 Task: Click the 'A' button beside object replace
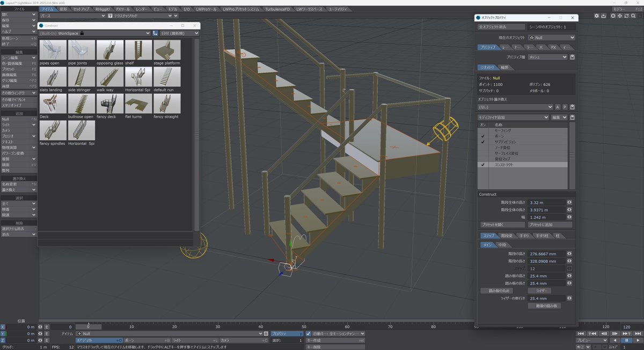558,107
